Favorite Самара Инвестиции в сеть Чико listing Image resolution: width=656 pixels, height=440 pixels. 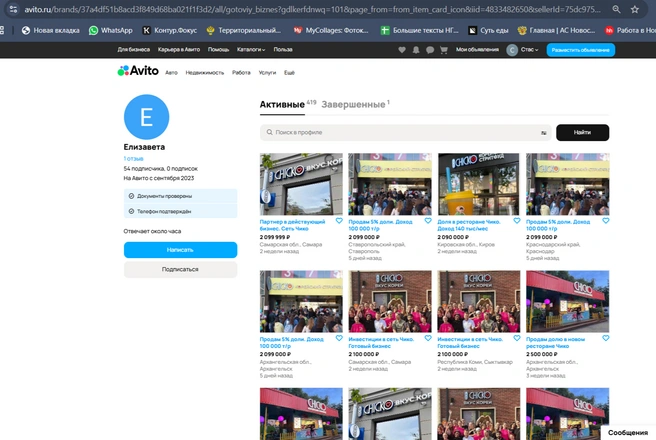[x=428, y=338]
